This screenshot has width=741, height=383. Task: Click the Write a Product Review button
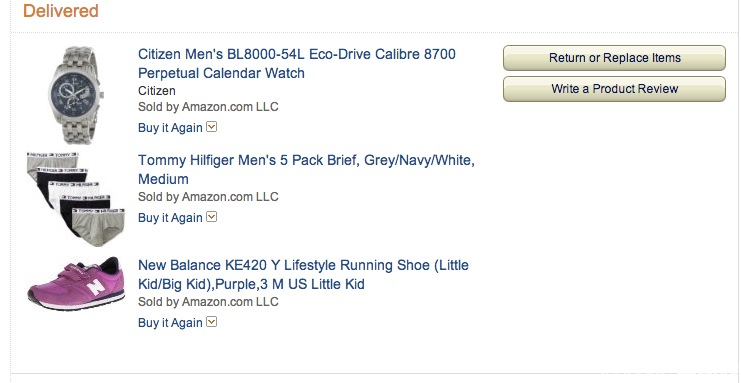(x=614, y=89)
